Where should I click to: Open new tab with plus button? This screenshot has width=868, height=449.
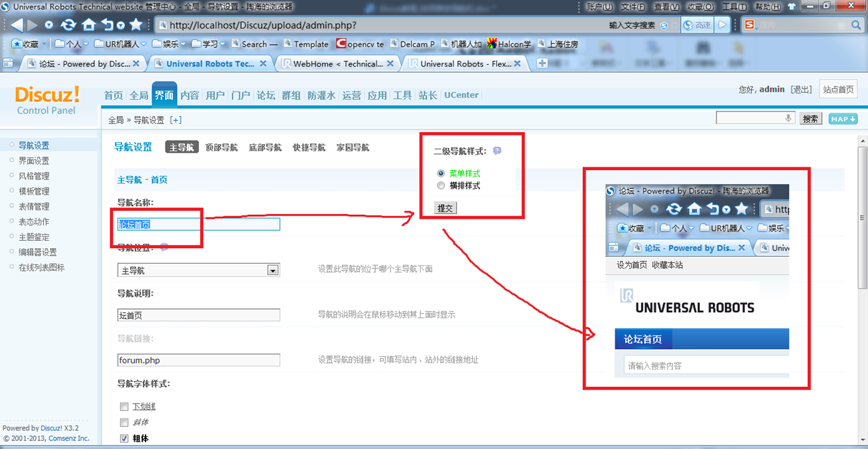point(542,63)
